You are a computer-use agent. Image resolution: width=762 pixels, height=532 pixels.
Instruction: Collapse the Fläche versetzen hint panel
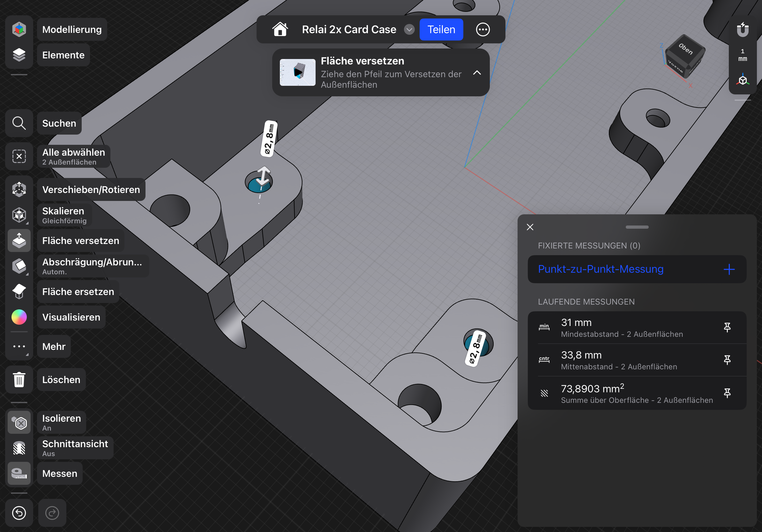(477, 73)
